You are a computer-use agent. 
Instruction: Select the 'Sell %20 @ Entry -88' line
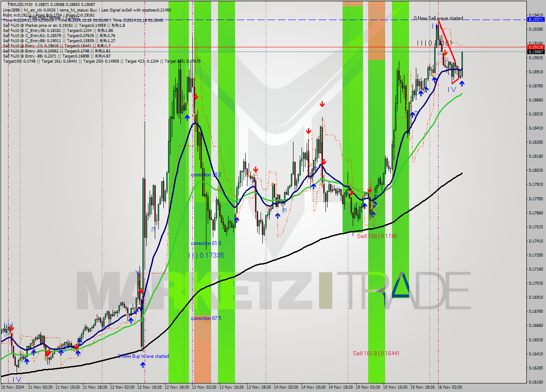(x=56, y=56)
